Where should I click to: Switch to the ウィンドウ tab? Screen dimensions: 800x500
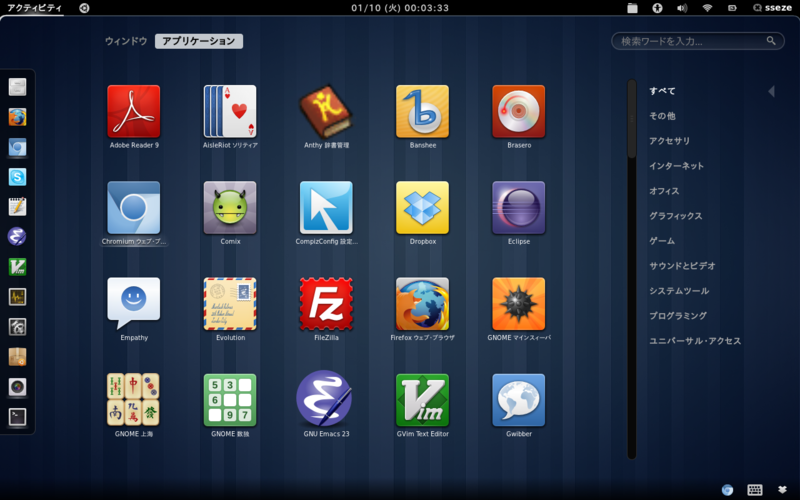pyautogui.click(x=126, y=41)
